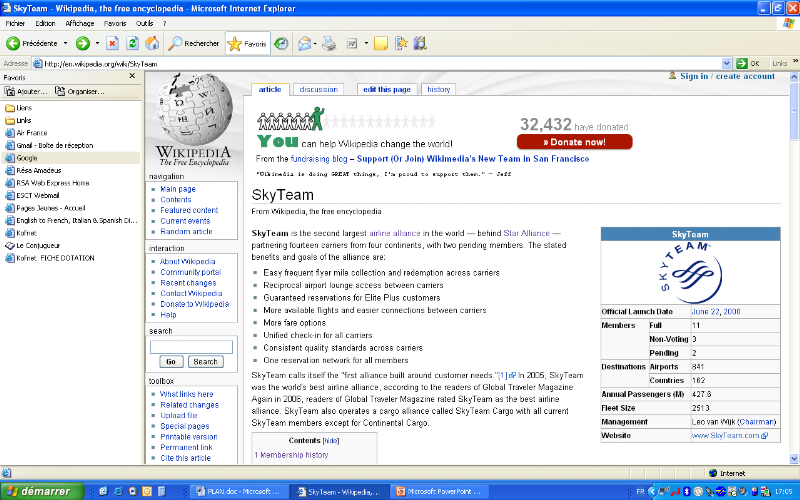Refresh the page with the green arrows icon
Image resolution: width=800 pixels, height=500 pixels.
(132, 43)
